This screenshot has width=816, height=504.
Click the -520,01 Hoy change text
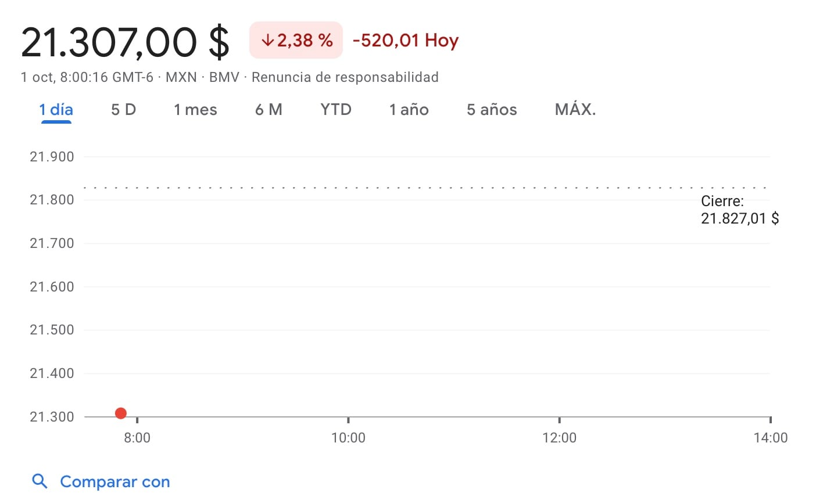point(406,41)
